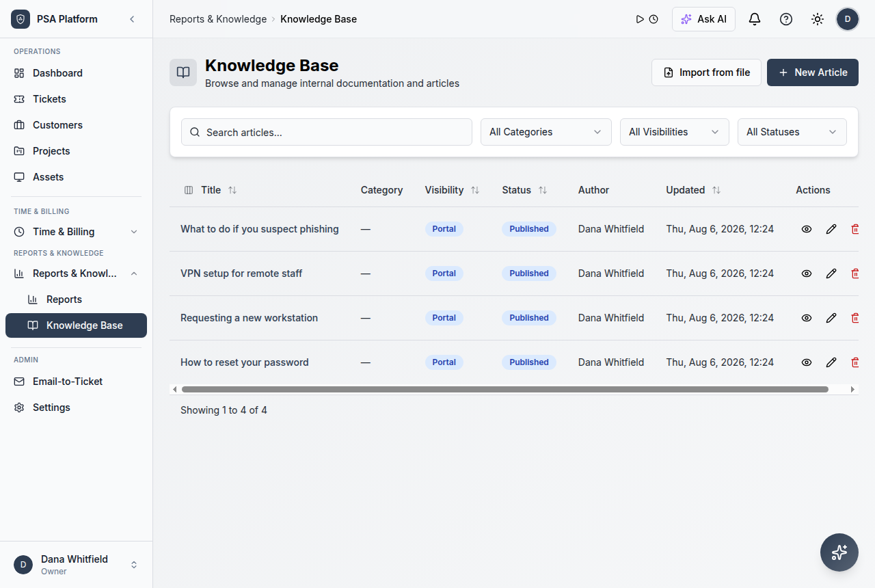Open notifications bell

point(755,19)
